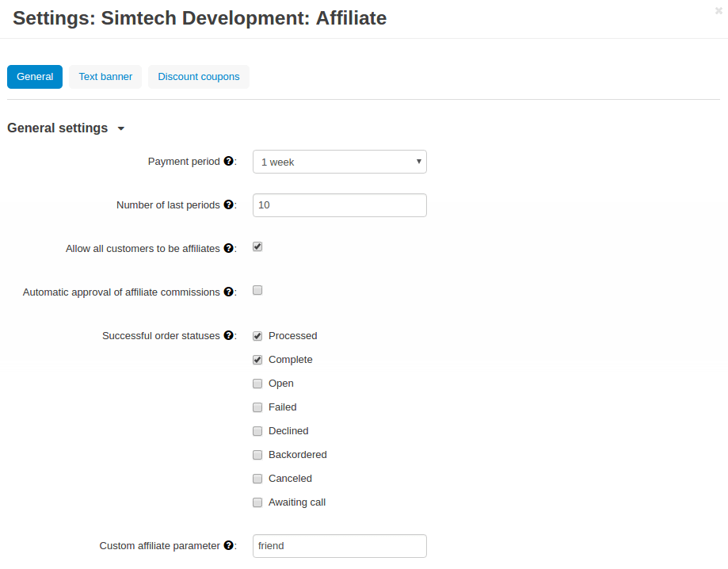Uncheck the Processed order status

coord(257,336)
